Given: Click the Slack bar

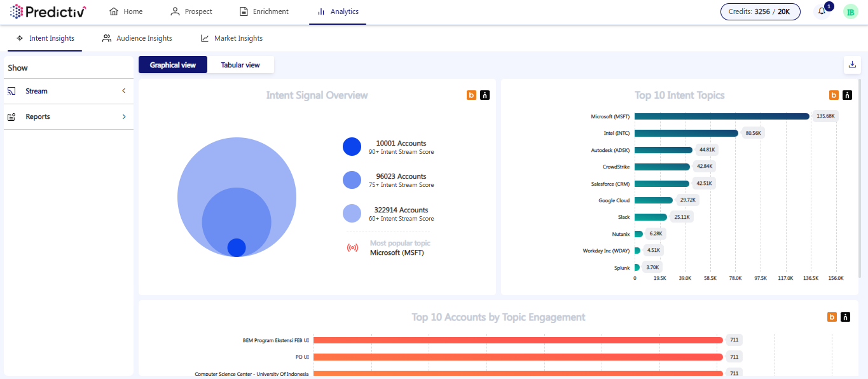Looking at the screenshot, I should tap(651, 217).
